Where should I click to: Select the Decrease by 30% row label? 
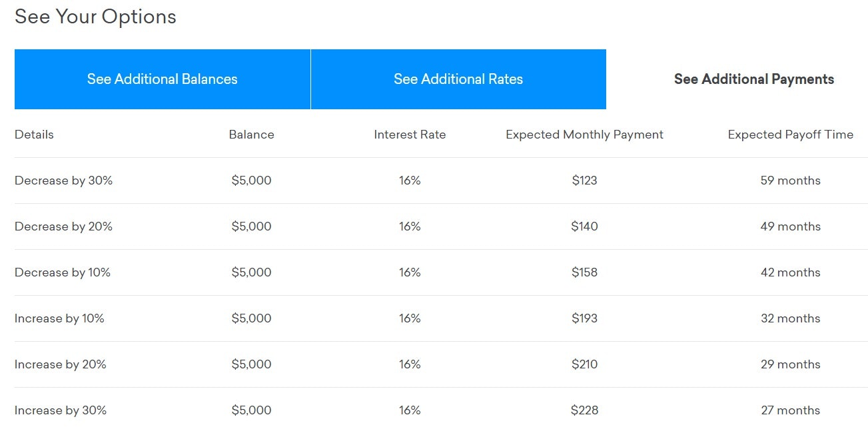pyautogui.click(x=63, y=181)
